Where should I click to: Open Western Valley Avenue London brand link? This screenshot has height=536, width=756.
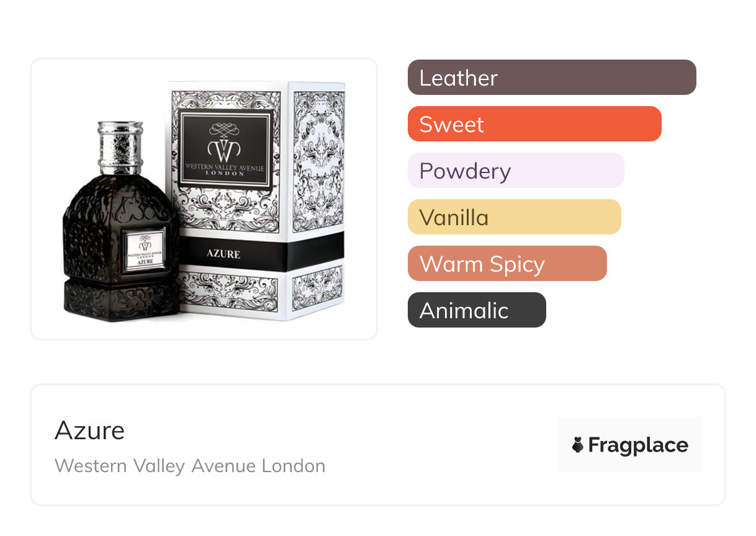point(190,466)
